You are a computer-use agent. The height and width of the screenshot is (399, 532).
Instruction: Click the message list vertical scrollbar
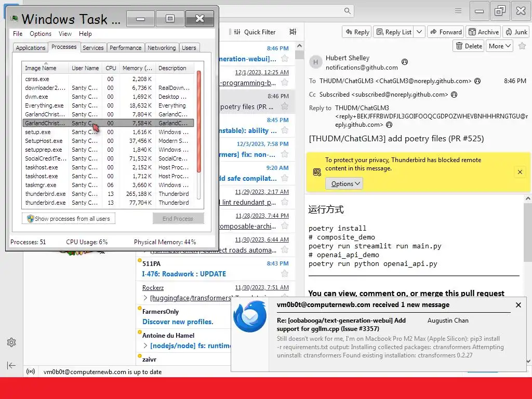point(299,55)
